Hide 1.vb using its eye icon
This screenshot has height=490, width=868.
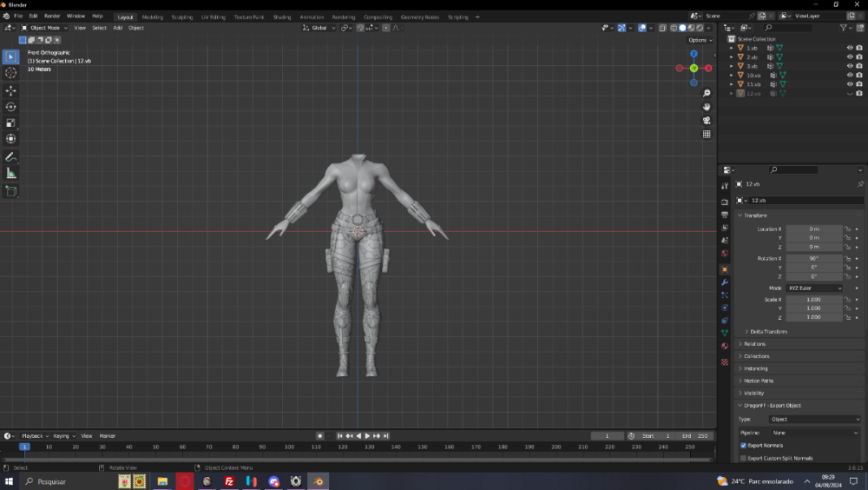850,48
